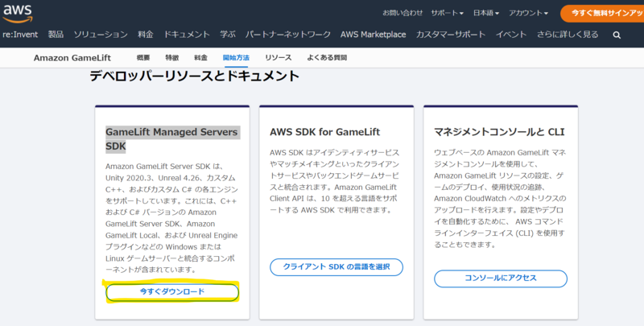
Task: Select the 開始方法 tab
Action: point(236,58)
